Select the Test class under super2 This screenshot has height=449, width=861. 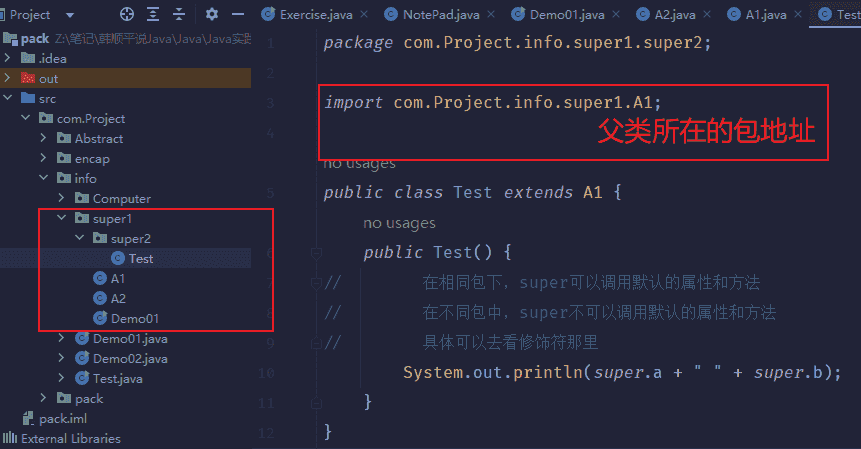click(140, 258)
